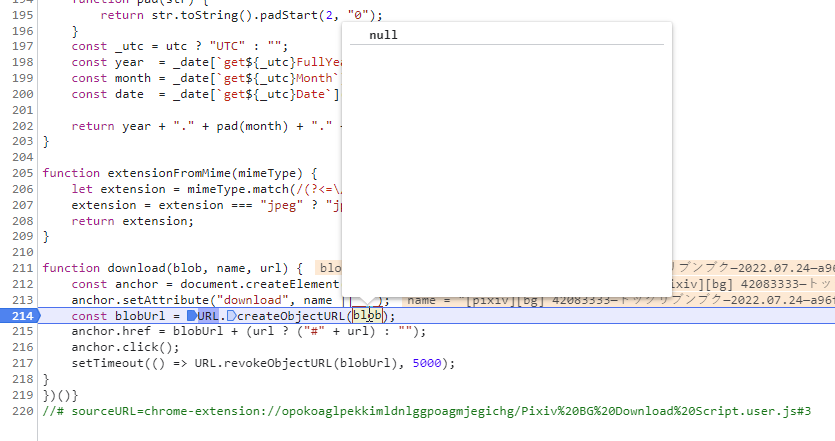
Task: Click document.createElement on line 212
Action: [x=259, y=284]
